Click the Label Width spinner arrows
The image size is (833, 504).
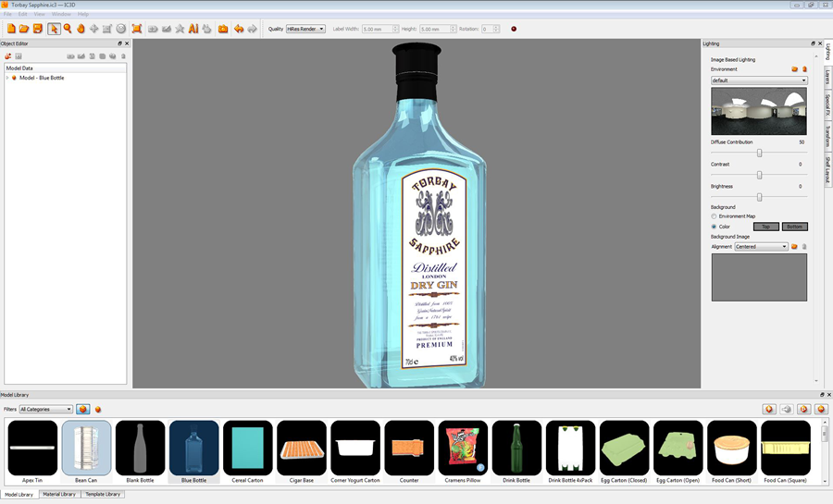coord(396,29)
